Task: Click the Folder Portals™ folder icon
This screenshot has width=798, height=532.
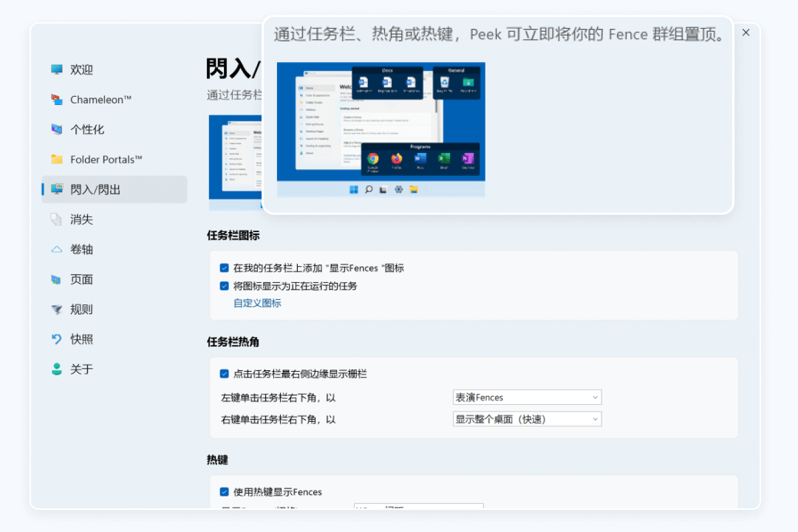Action: point(57,160)
